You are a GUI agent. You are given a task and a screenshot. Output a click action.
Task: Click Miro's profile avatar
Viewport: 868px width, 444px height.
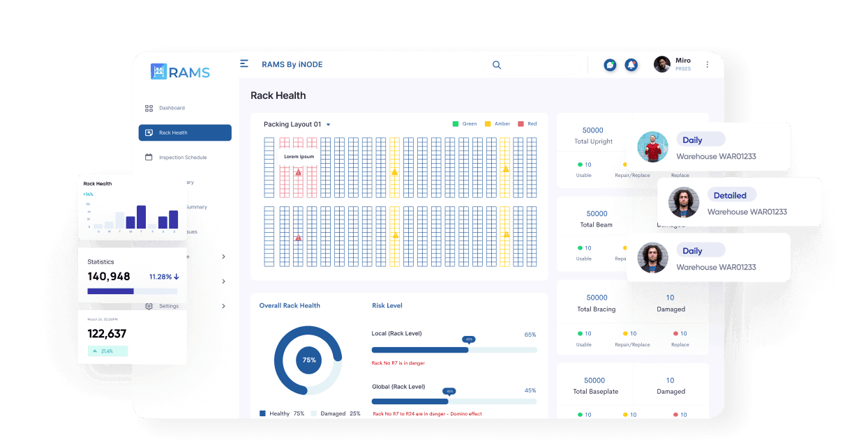(661, 64)
